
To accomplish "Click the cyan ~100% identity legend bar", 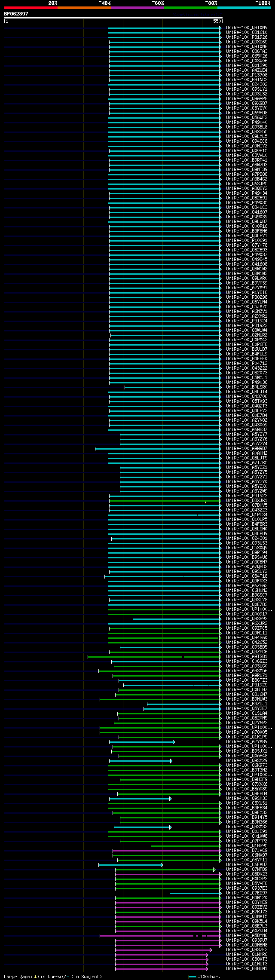I will click(244, 8).
